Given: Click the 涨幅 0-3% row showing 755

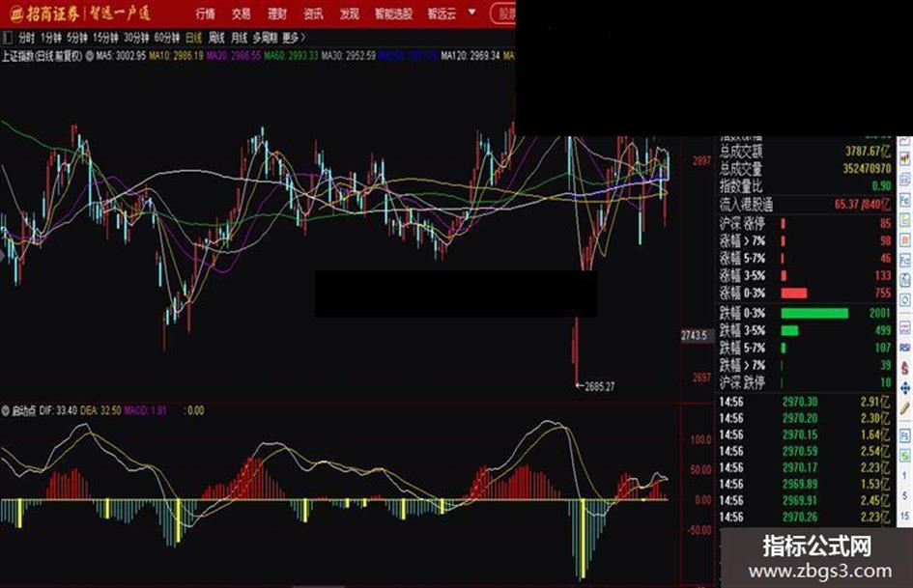Looking at the screenshot, I should [806, 293].
